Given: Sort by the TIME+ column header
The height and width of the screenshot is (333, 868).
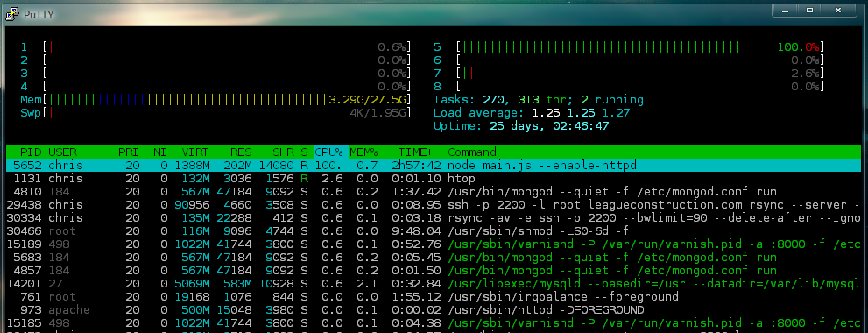Looking at the screenshot, I should tap(416, 152).
